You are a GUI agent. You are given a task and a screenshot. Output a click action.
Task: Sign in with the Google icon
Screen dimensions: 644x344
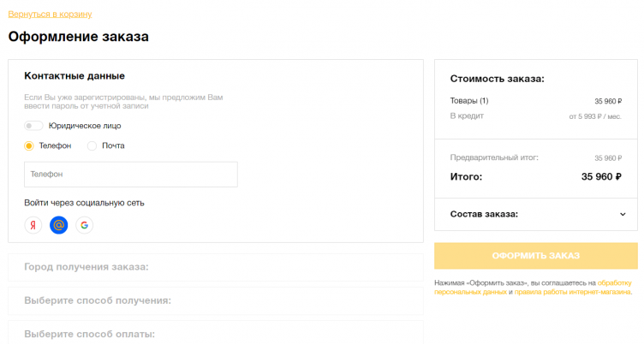point(84,225)
